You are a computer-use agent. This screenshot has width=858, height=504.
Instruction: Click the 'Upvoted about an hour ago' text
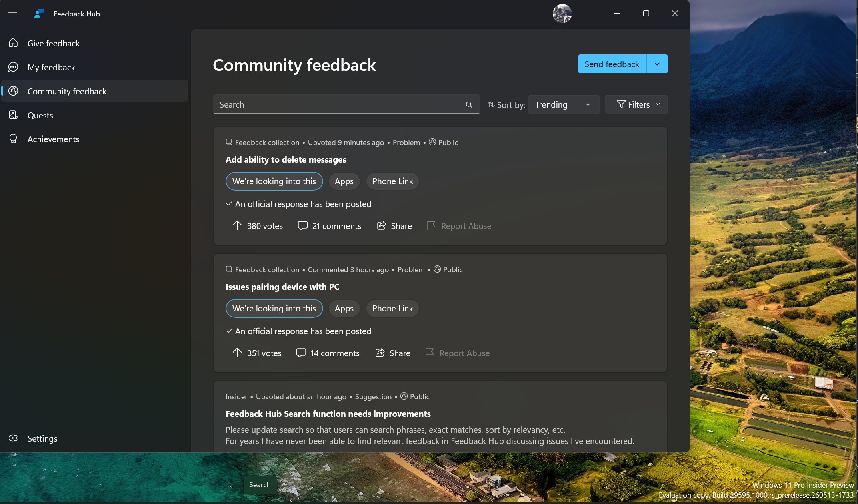[x=301, y=396]
